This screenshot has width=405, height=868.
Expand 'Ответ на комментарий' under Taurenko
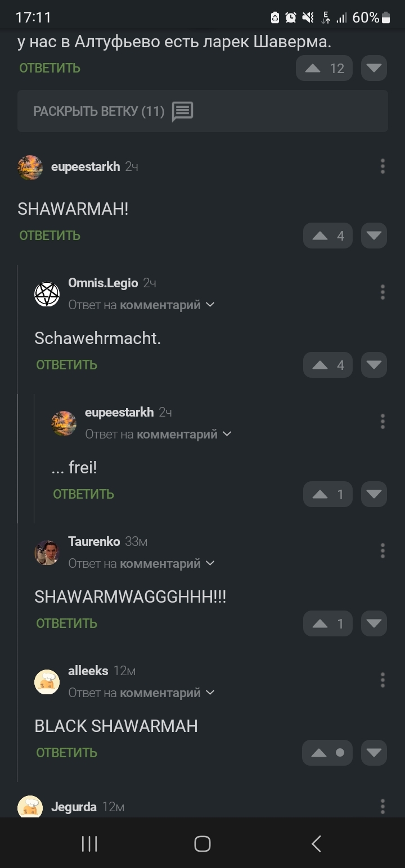click(142, 563)
